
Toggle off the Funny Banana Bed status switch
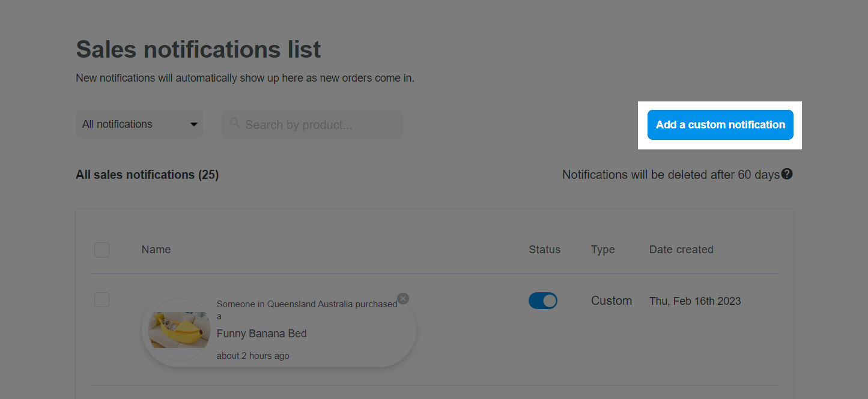click(x=543, y=301)
